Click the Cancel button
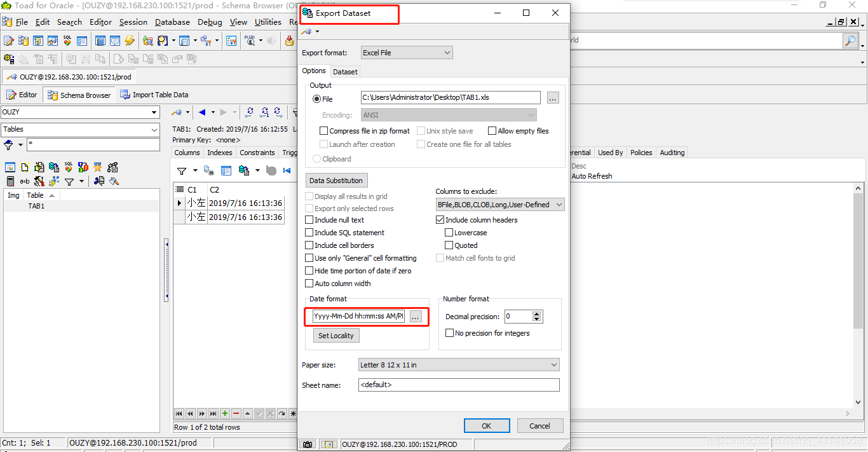This screenshot has height=452, width=868. (540, 426)
